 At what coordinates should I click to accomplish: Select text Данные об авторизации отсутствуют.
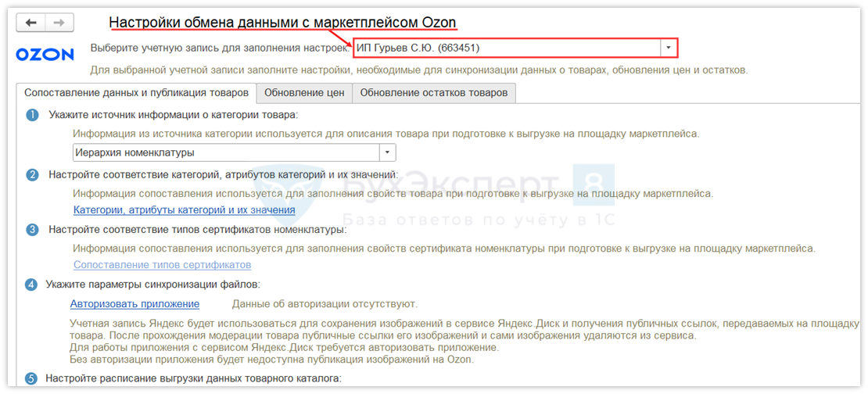[325, 304]
